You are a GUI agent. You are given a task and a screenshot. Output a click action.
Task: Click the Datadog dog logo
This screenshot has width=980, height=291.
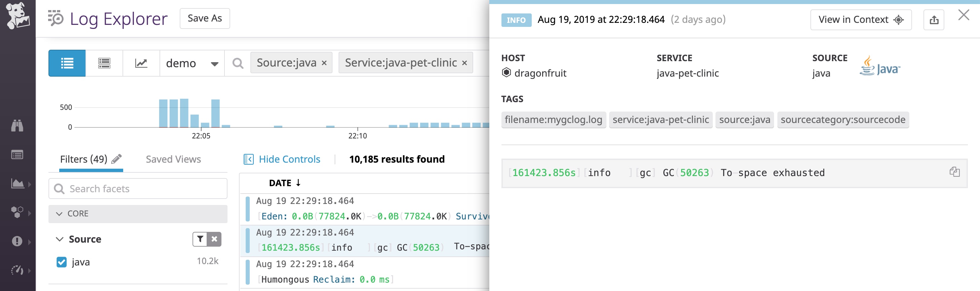(17, 15)
